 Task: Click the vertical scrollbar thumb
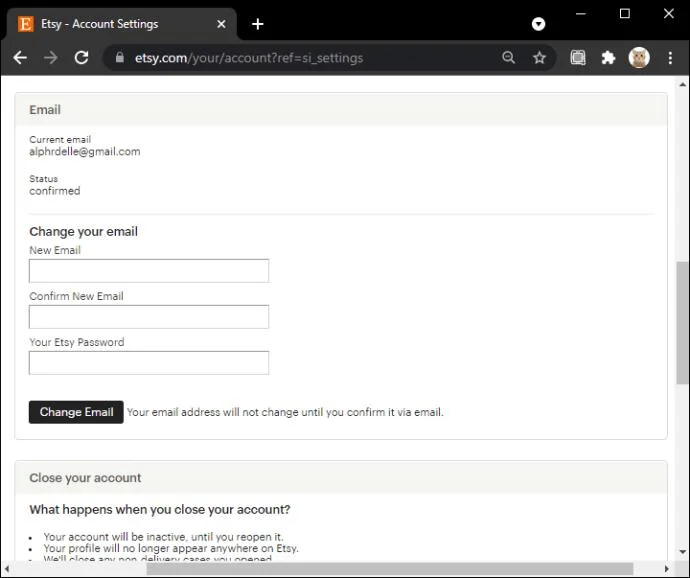[x=683, y=323]
